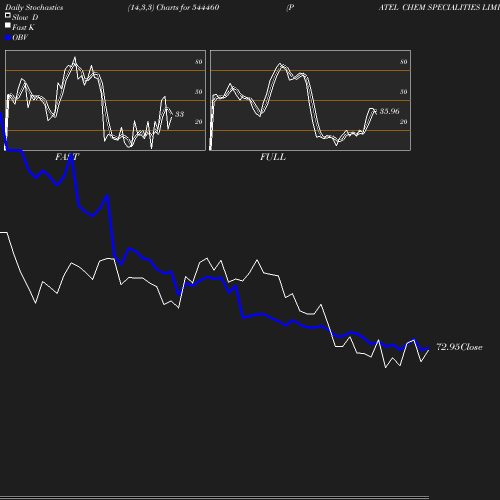The width and height of the screenshot is (500, 500).
Task: Click the Fast K legend swatch
Action: 8,25
